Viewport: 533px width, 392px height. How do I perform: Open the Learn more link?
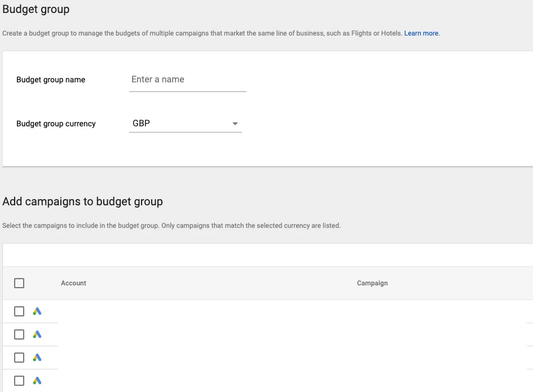[421, 33]
